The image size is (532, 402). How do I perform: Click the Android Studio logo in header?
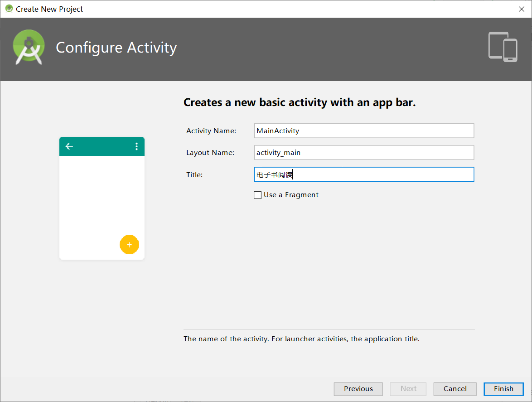[x=29, y=47]
